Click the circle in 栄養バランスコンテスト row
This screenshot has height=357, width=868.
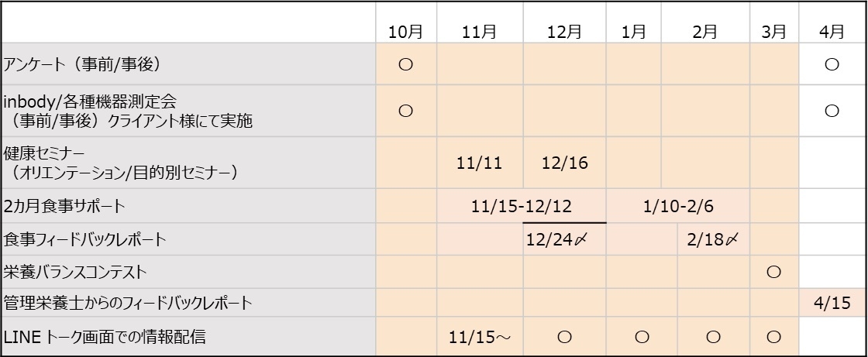[773, 272]
